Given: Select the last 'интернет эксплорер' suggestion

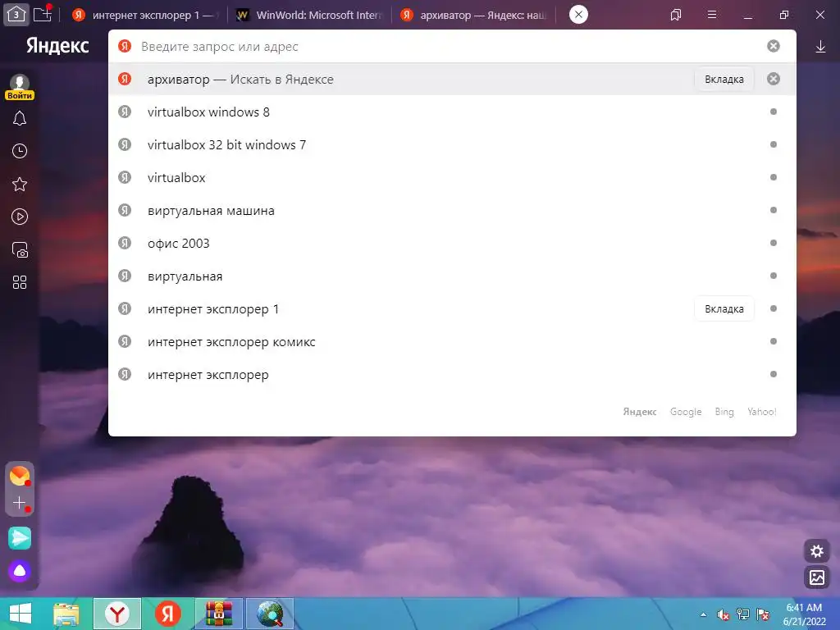Looking at the screenshot, I should pos(452,374).
